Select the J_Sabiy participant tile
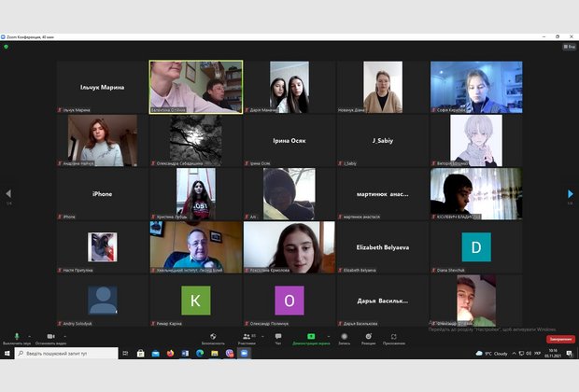Image resolution: width=579 pixels, height=392 pixels. pos(383,141)
